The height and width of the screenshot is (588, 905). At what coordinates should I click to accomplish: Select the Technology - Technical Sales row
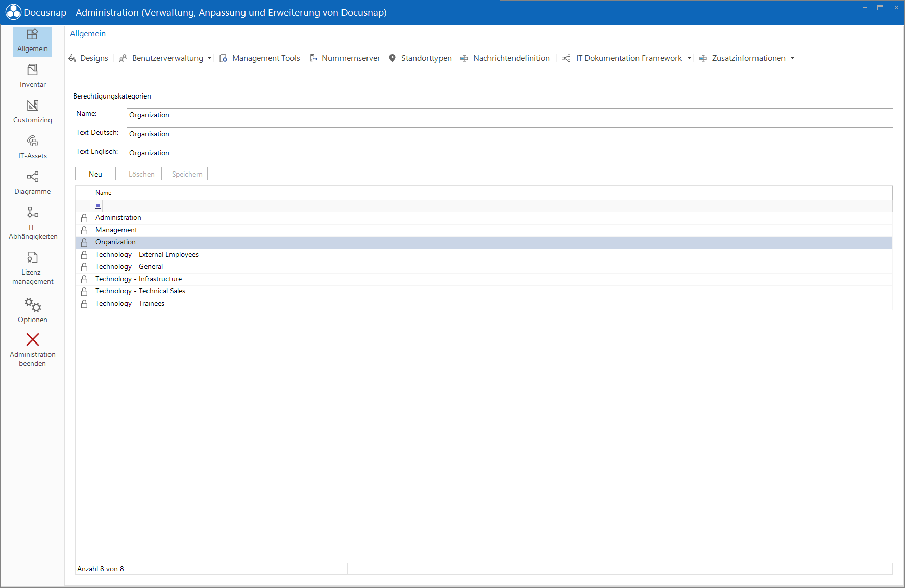[x=484, y=291]
